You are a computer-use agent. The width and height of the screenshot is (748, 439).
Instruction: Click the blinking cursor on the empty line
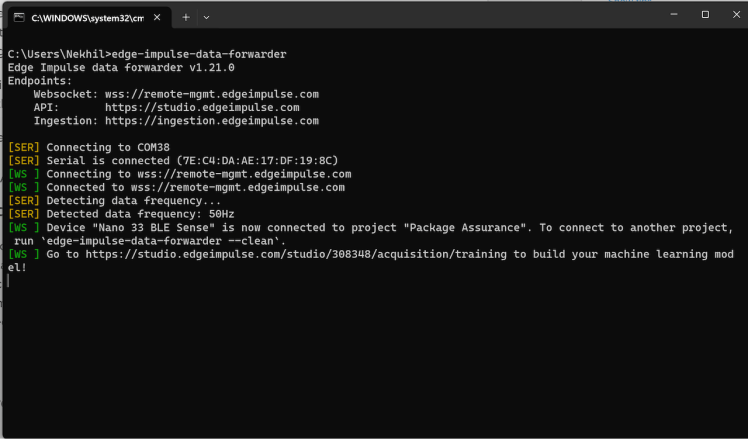coord(9,281)
